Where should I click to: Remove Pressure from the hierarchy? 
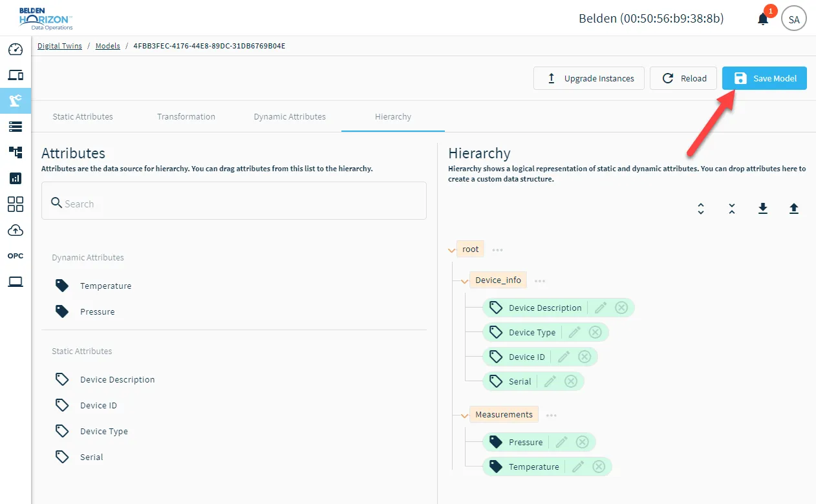pyautogui.click(x=582, y=442)
